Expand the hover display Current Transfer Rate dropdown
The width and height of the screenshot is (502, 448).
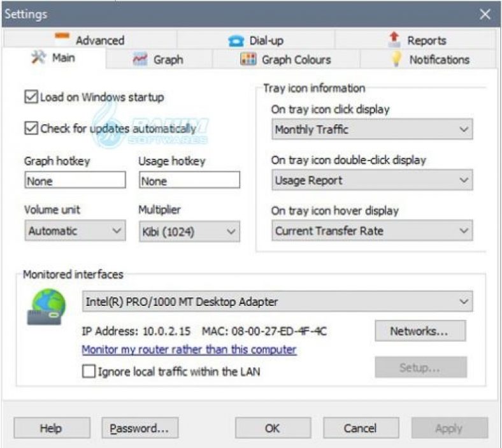point(372,231)
